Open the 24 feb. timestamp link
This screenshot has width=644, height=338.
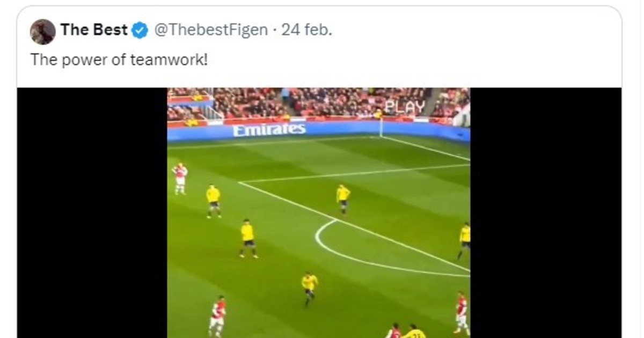pos(306,30)
